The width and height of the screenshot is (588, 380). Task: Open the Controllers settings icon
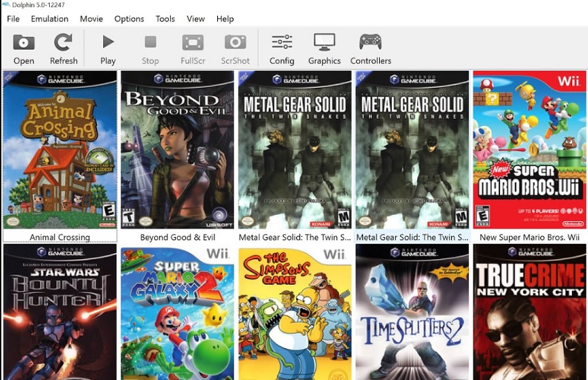(x=371, y=43)
